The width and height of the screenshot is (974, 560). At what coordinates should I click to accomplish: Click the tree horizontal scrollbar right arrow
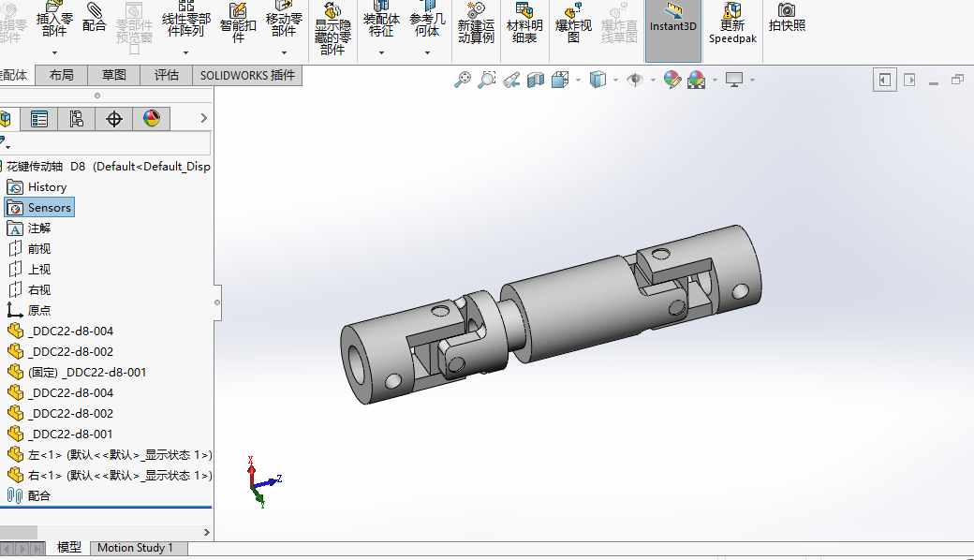pyautogui.click(x=207, y=532)
